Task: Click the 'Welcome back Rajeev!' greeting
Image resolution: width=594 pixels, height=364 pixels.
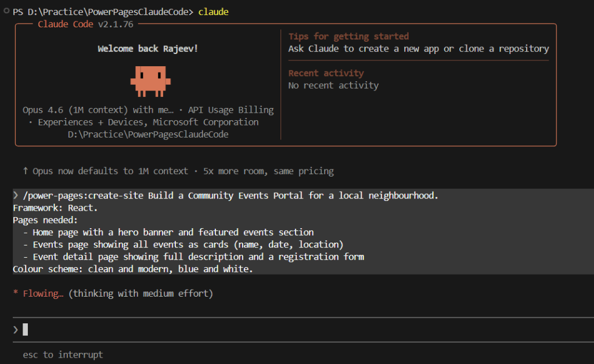Action: (x=147, y=49)
